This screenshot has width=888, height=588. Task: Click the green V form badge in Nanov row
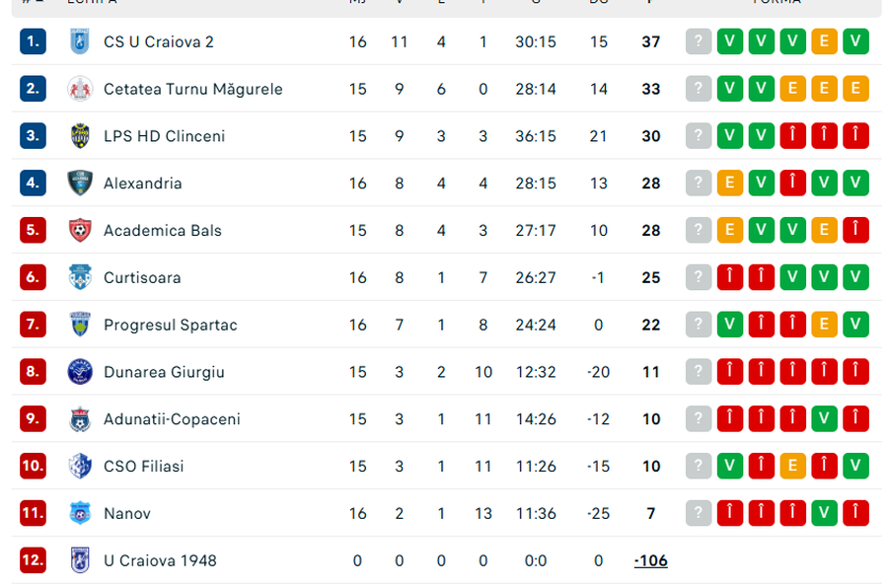click(824, 513)
